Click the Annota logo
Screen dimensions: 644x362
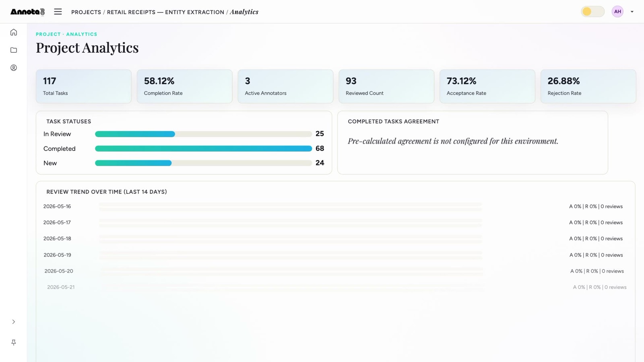tap(27, 12)
